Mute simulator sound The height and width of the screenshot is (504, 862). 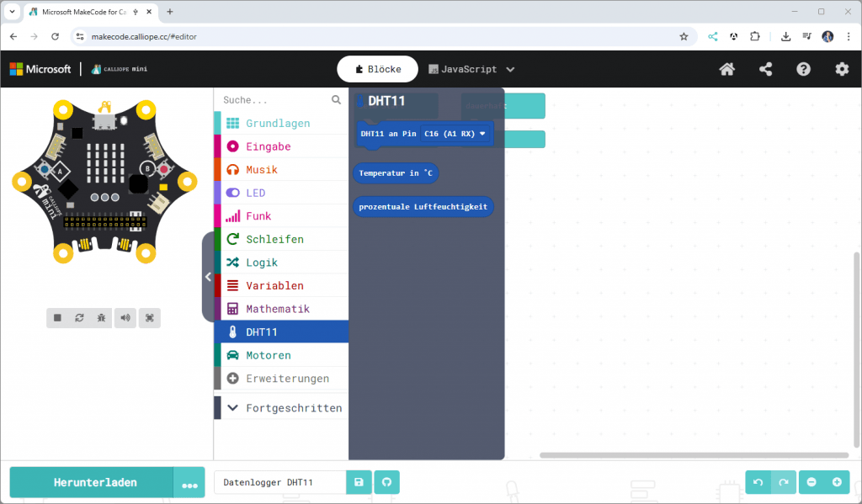pyautogui.click(x=125, y=317)
